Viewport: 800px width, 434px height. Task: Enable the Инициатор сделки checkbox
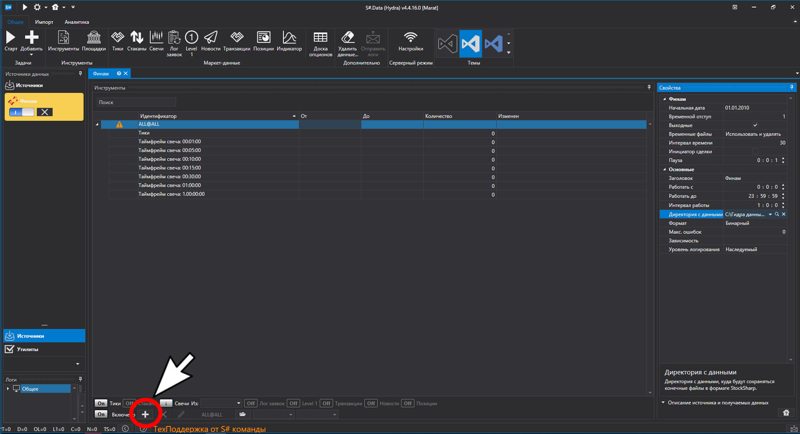(x=755, y=151)
